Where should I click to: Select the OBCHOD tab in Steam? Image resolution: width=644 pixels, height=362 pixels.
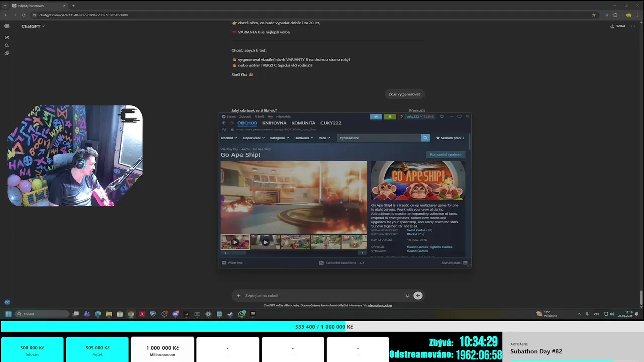click(247, 123)
